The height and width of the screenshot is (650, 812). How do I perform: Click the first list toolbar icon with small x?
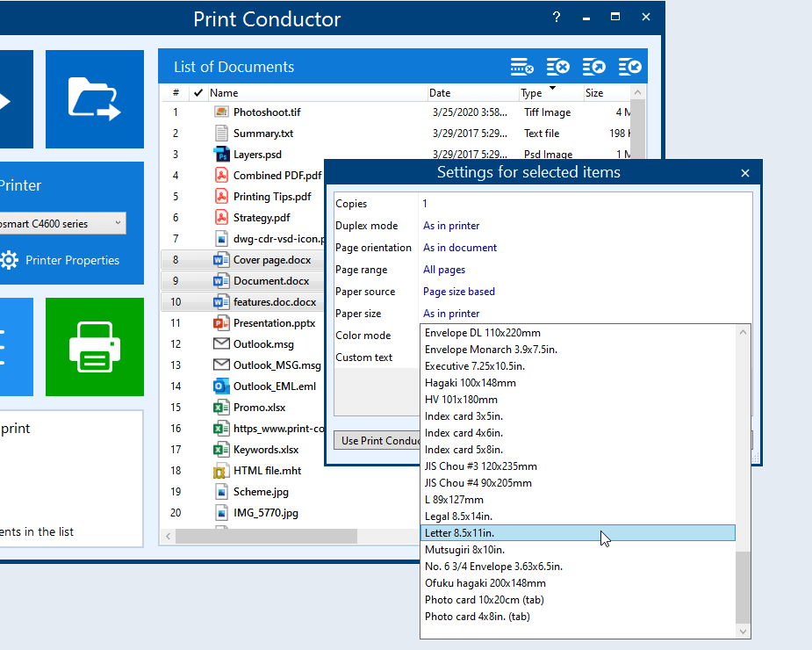[x=522, y=67]
